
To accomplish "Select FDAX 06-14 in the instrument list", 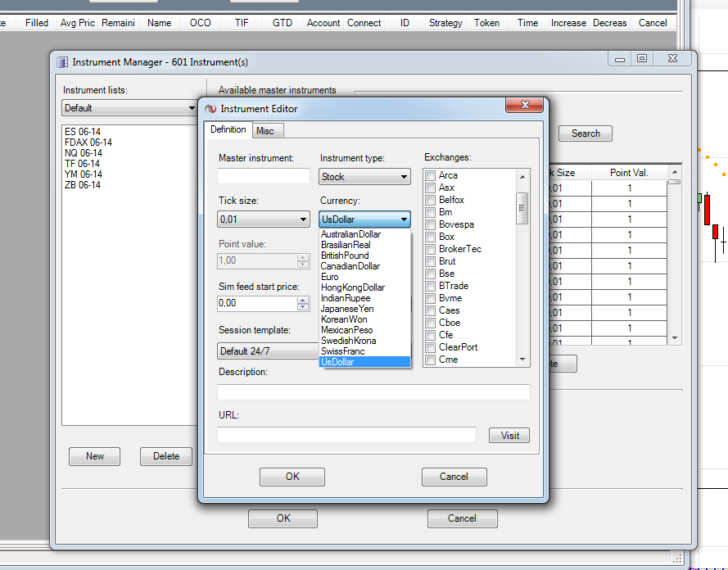I will click(x=88, y=142).
